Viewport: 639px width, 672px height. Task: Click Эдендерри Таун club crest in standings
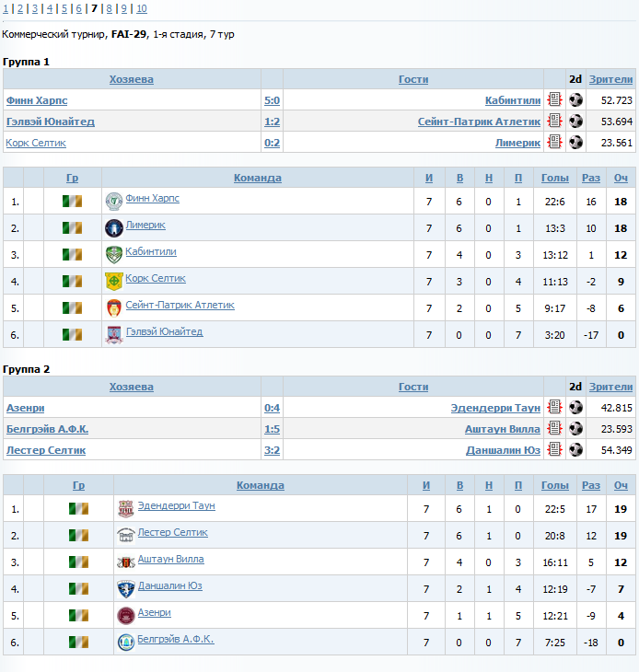click(126, 509)
